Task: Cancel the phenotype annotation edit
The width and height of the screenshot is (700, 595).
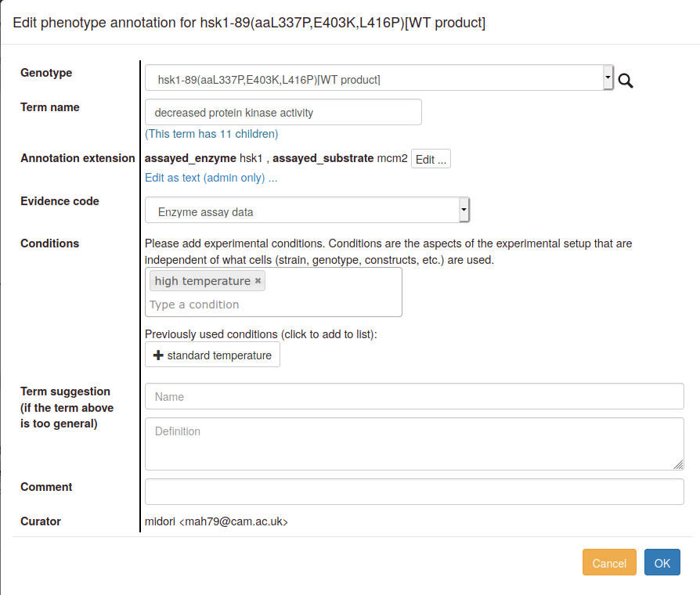Action: (609, 562)
